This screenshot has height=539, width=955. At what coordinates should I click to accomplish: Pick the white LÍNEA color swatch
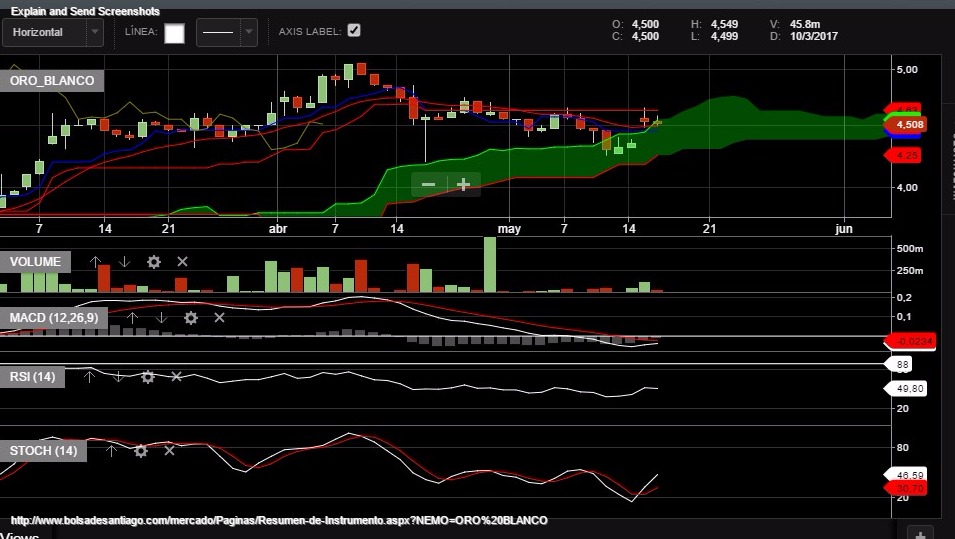[174, 33]
